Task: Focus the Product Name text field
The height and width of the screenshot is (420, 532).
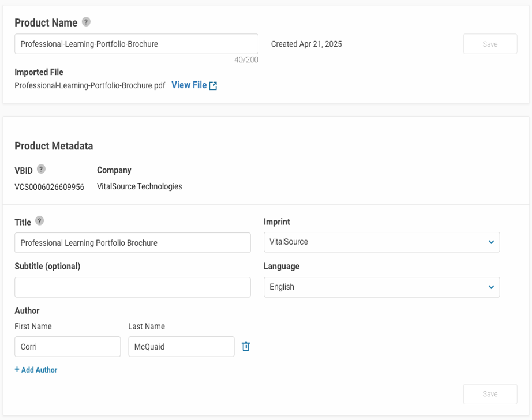Action: tap(136, 44)
